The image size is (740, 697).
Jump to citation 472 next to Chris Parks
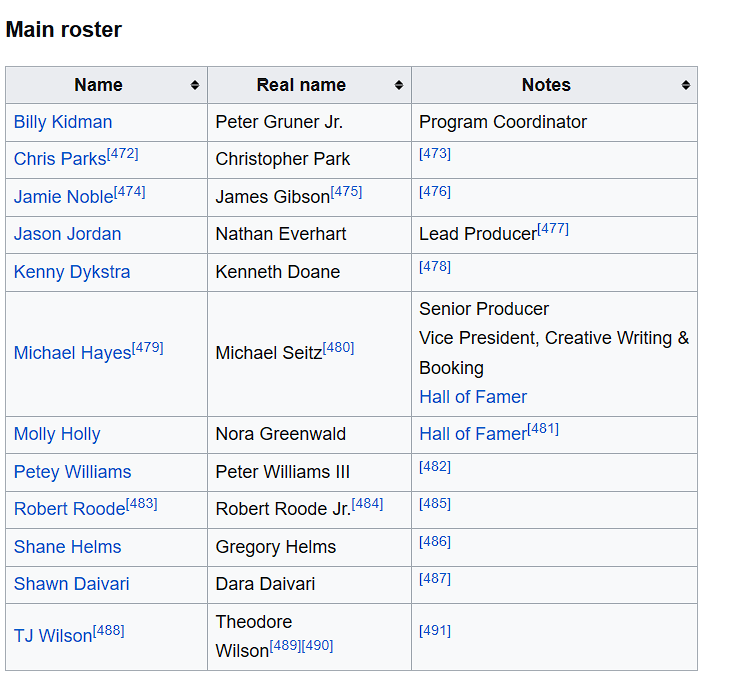(123, 154)
